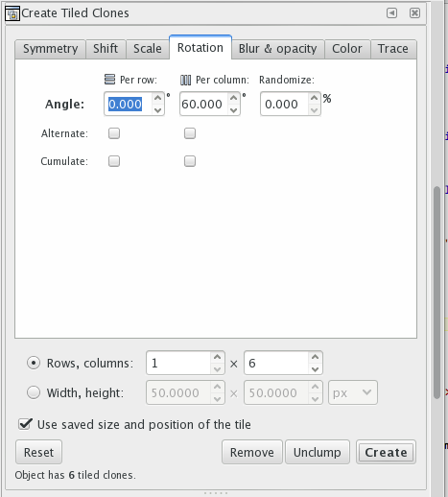Increase Per row angle with up arrow
The height and width of the screenshot is (497, 448).
click(157, 98)
